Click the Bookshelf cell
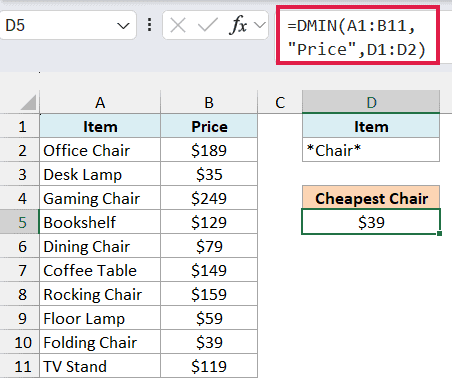The width and height of the screenshot is (452, 378). click(x=100, y=222)
